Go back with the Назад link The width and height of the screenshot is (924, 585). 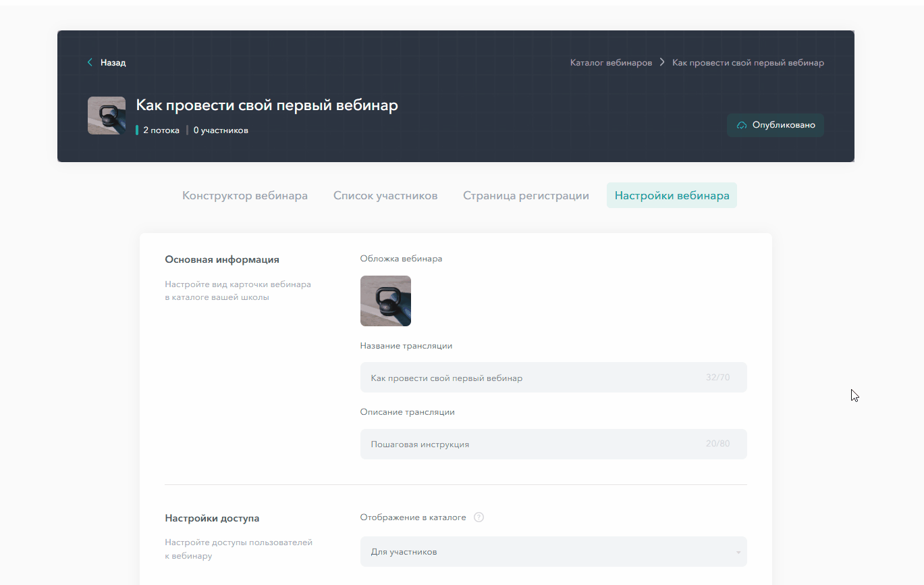pos(113,63)
